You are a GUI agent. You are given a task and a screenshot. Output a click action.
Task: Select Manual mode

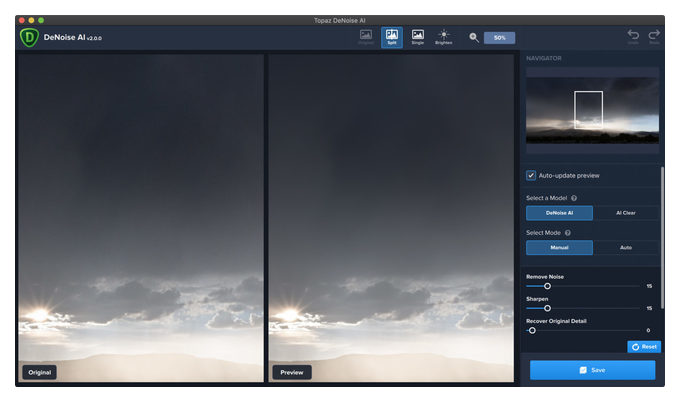[x=559, y=248]
